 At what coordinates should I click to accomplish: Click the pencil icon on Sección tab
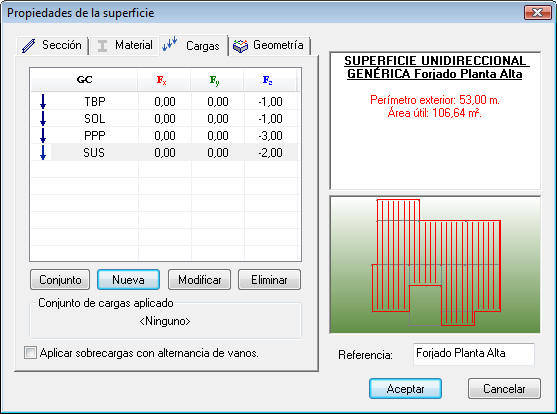[x=28, y=46]
